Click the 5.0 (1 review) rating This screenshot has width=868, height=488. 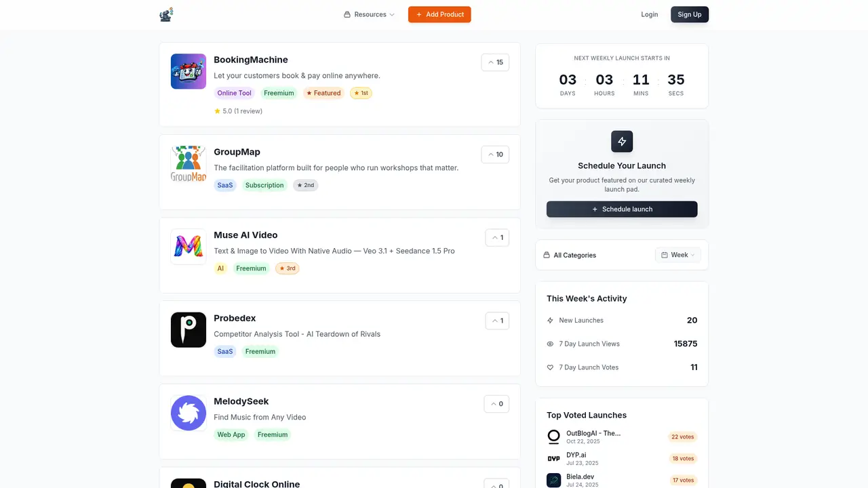pos(238,111)
